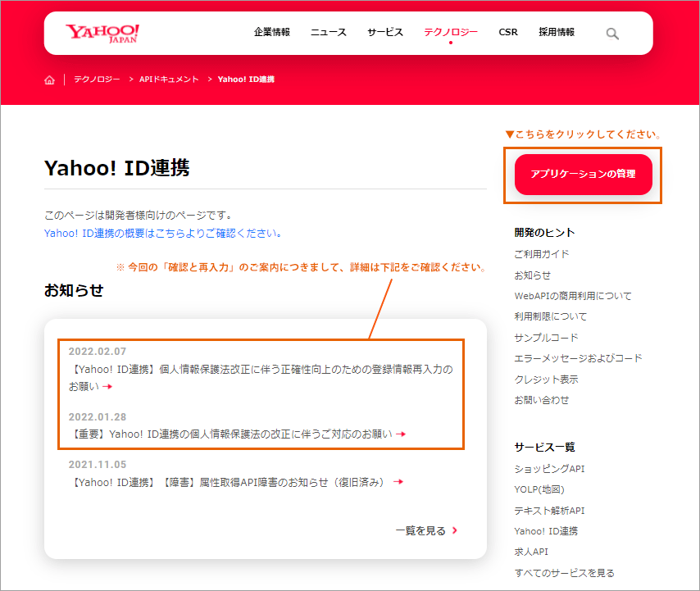The image size is (700, 591).
Task: Click アプリケーションの管理 button
Action: pos(583,174)
